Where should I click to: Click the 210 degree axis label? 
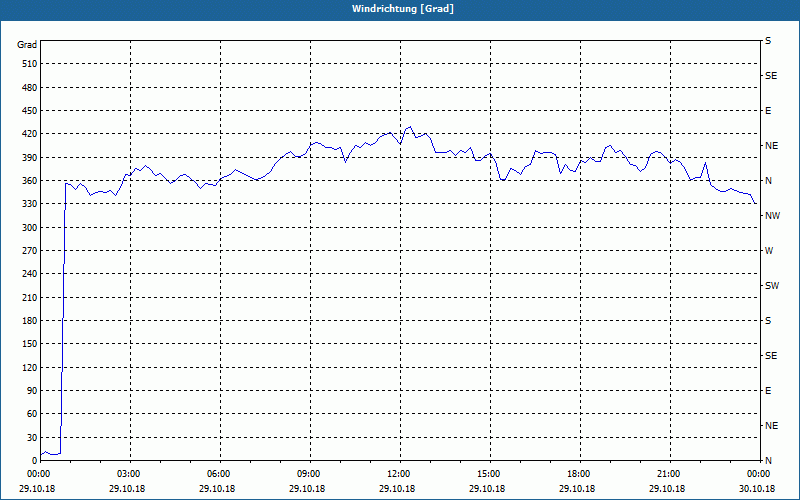(29, 297)
